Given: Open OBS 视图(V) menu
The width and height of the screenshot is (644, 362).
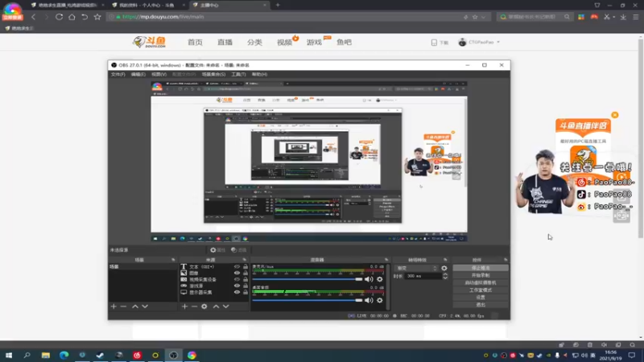Looking at the screenshot, I should 159,74.
